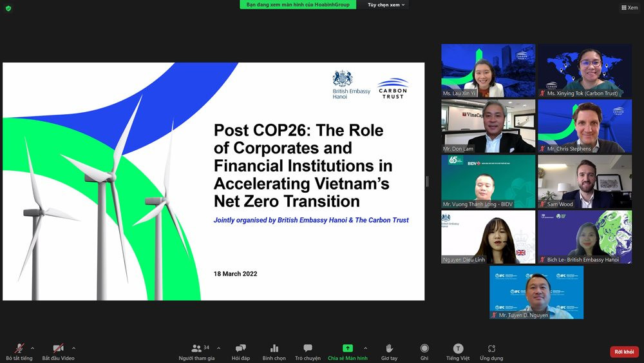Expand share screen options arrow
This screenshot has width=644, height=363.
(366, 348)
